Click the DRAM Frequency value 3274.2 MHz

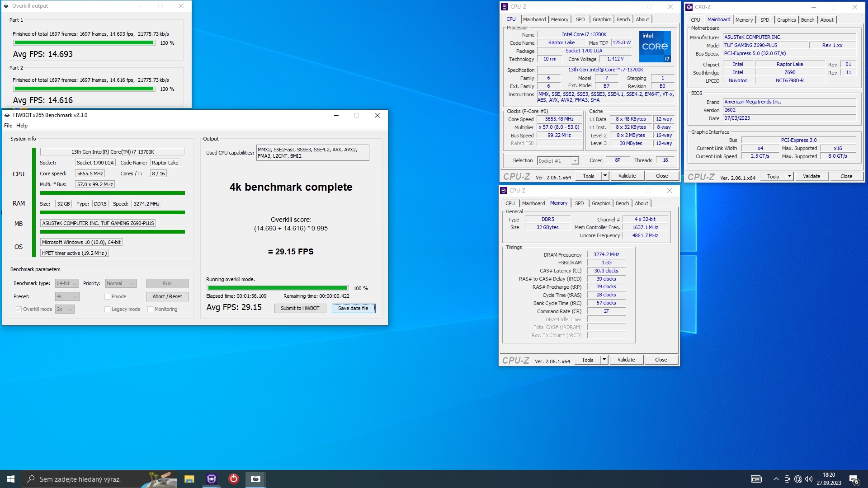606,255
